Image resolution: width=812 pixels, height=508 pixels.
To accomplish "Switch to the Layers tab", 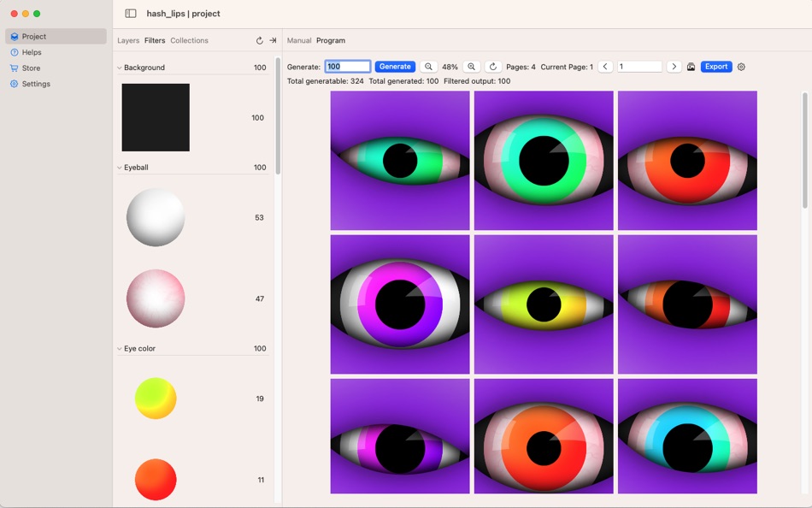I will click(x=128, y=40).
